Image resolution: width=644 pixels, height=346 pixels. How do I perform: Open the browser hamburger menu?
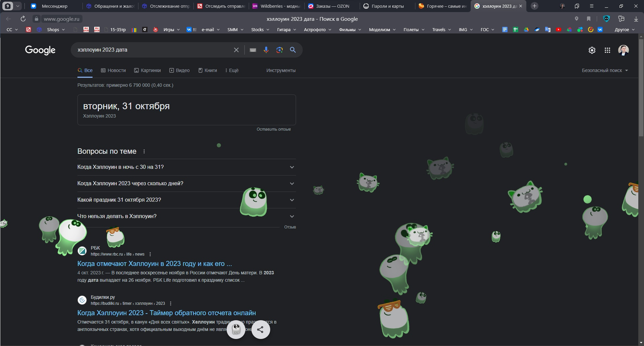click(x=592, y=6)
